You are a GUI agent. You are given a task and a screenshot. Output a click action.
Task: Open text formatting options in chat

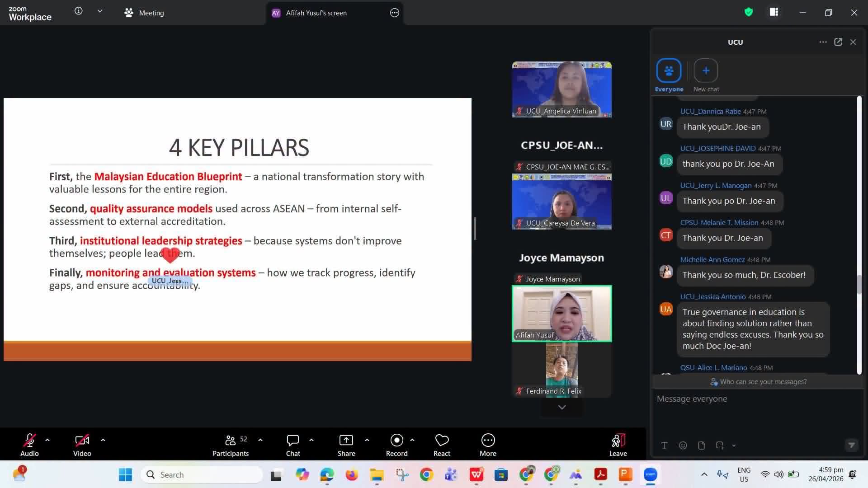(665, 446)
